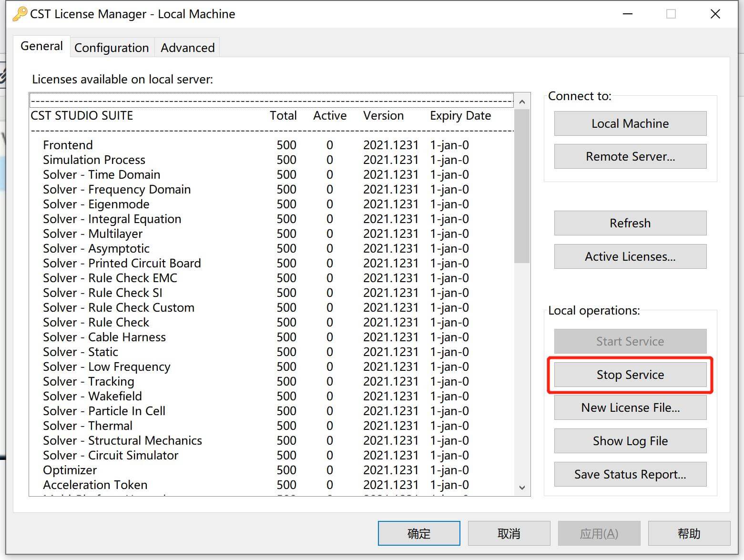
Task: Click the CST key icon in title bar
Action: click(19, 14)
